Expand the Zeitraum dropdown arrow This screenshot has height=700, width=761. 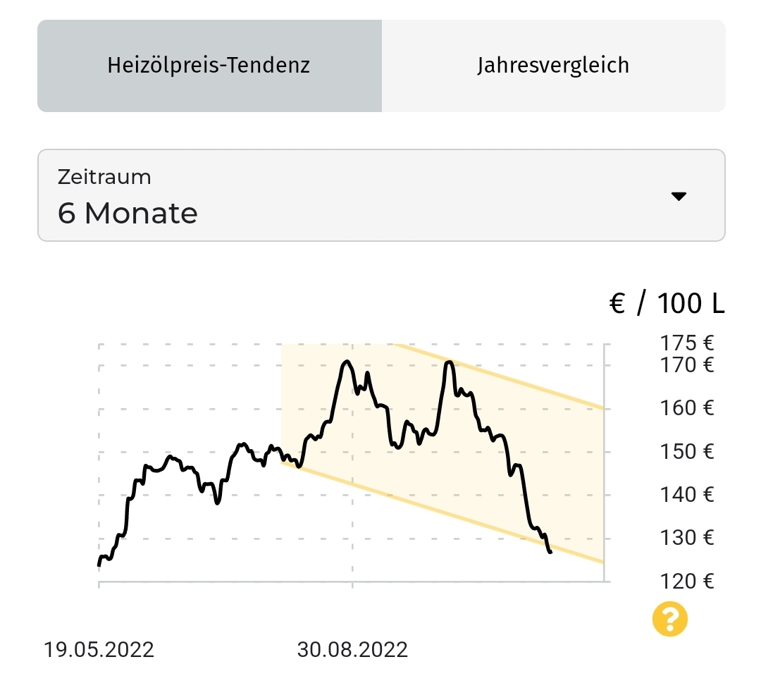pyautogui.click(x=679, y=196)
